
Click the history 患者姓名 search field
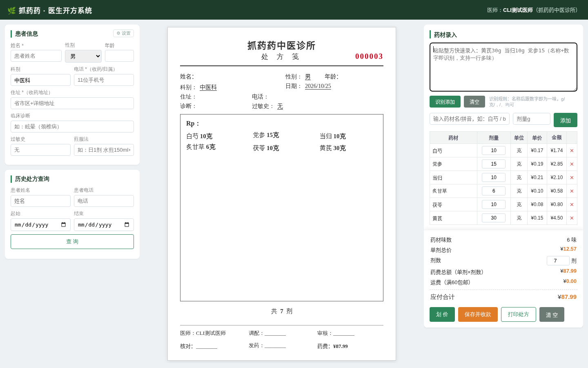[x=40, y=201]
